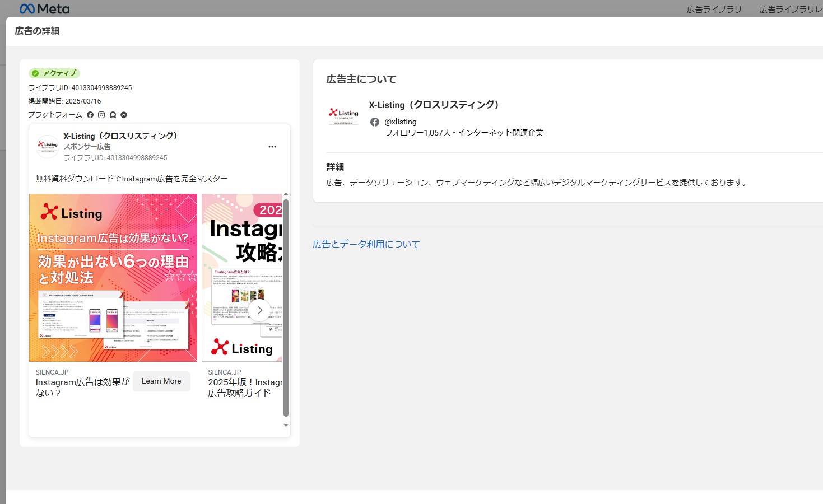Click the X-Listing avatar in ad card

(x=48, y=146)
